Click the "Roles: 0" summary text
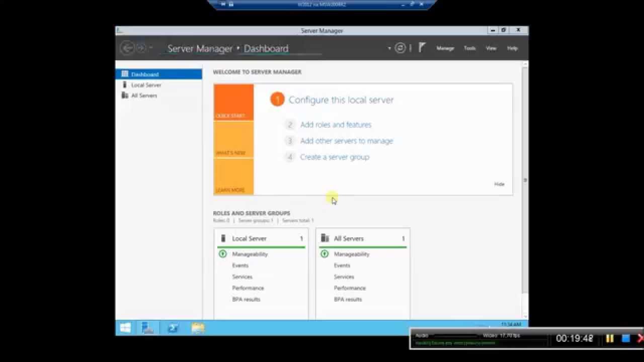 click(221, 221)
